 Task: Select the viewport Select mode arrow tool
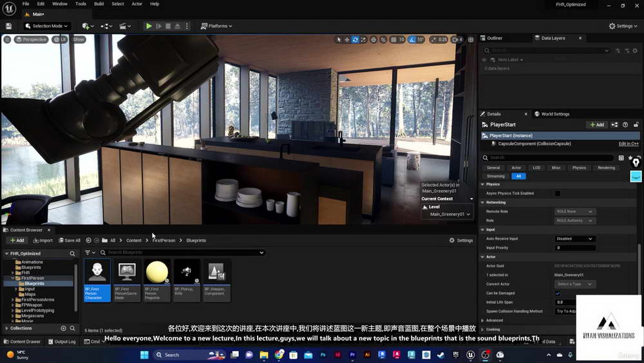339,39
